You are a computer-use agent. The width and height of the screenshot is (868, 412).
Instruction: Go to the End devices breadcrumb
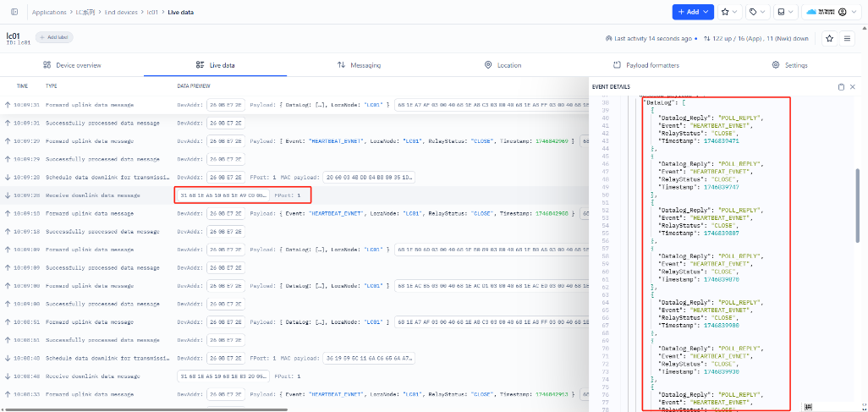coord(121,12)
